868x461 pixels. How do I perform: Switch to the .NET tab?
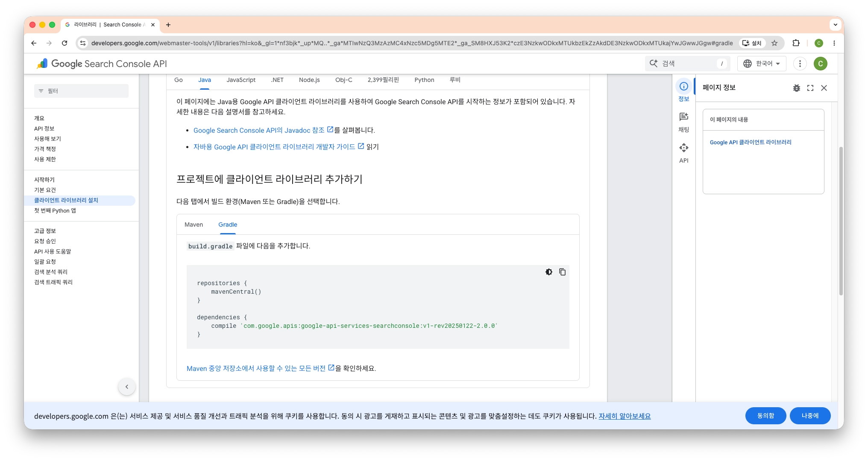click(277, 80)
